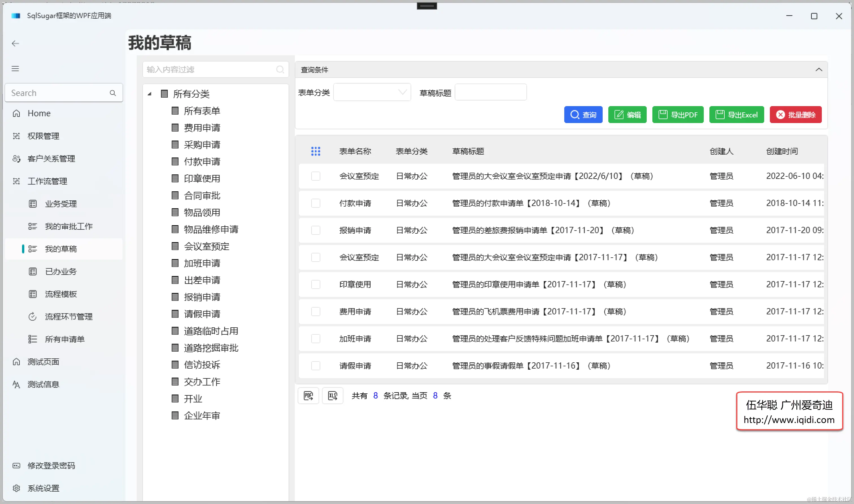Click the blue grid column-selector icon
The height and width of the screenshot is (504, 854).
[315, 151]
